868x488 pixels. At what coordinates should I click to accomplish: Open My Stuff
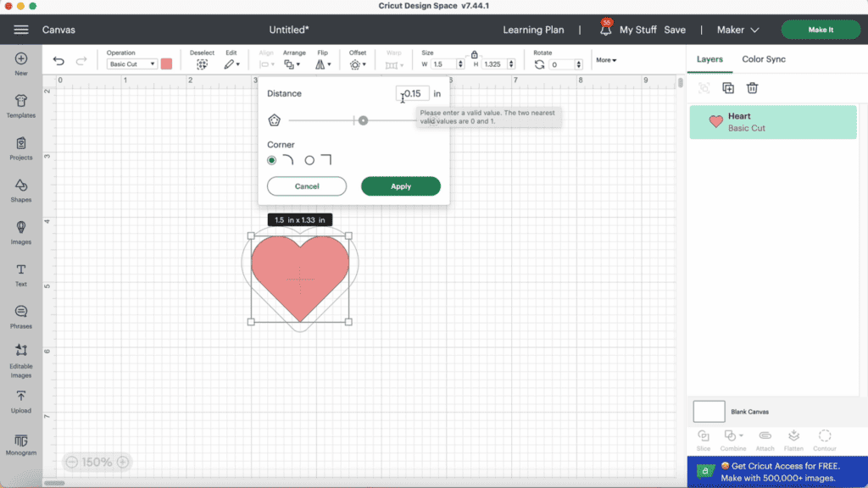click(637, 30)
